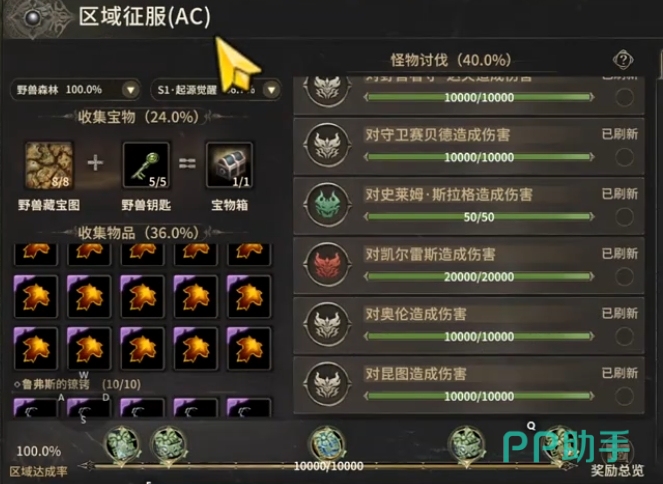The height and width of the screenshot is (484, 663).
Task: Toggle the radio circle for 对凯尔雷斯造成伤害
Action: [624, 277]
